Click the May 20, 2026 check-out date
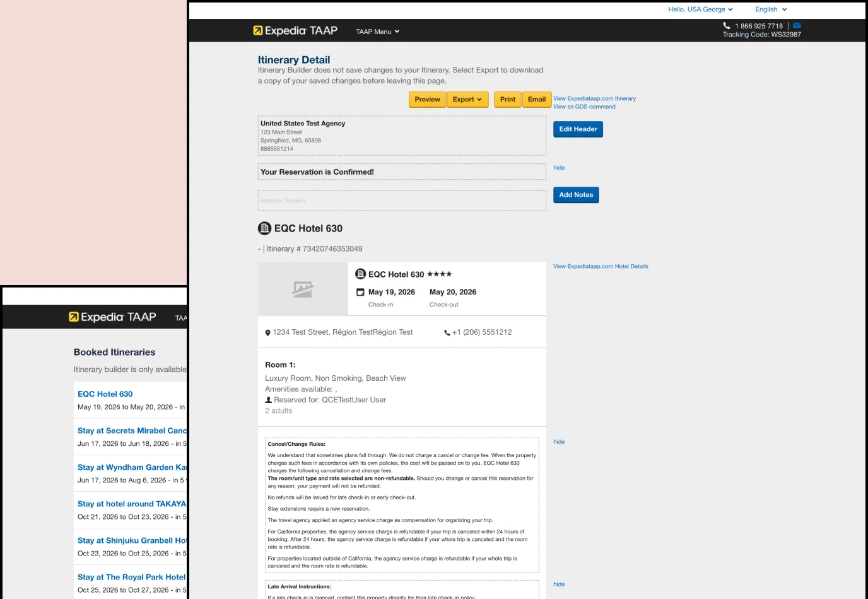The image size is (868, 599). [x=453, y=292]
